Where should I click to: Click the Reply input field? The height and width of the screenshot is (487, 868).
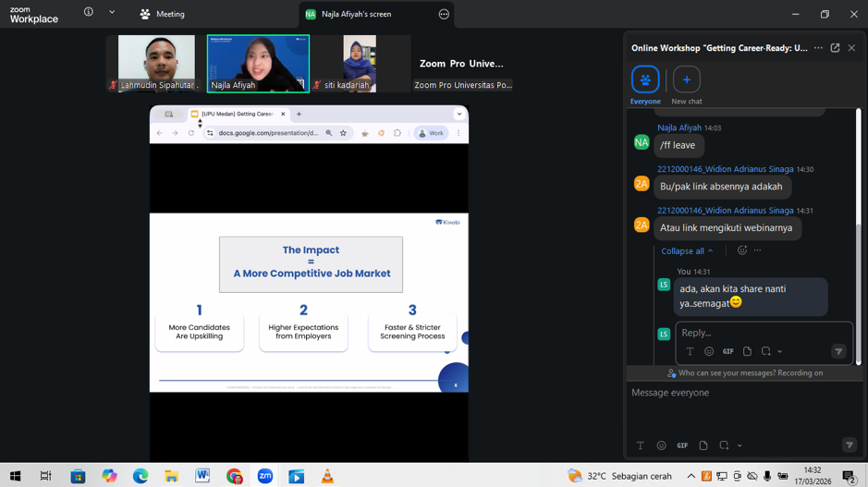point(758,333)
